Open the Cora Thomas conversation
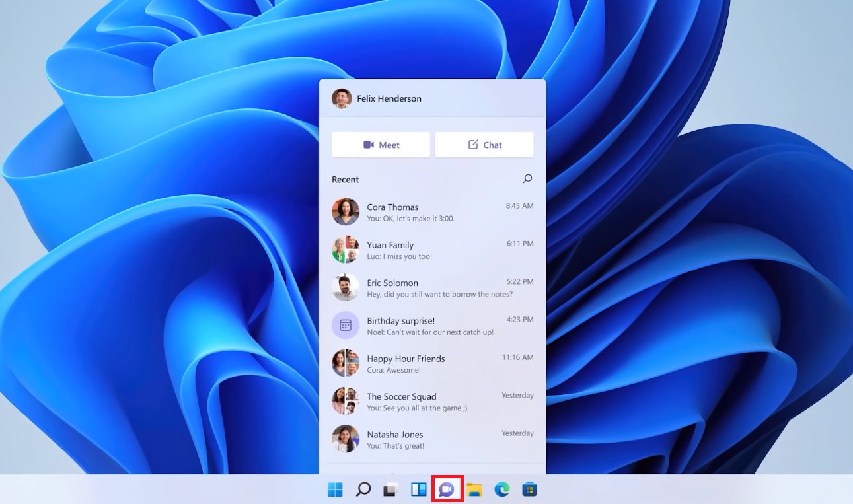 click(x=433, y=212)
